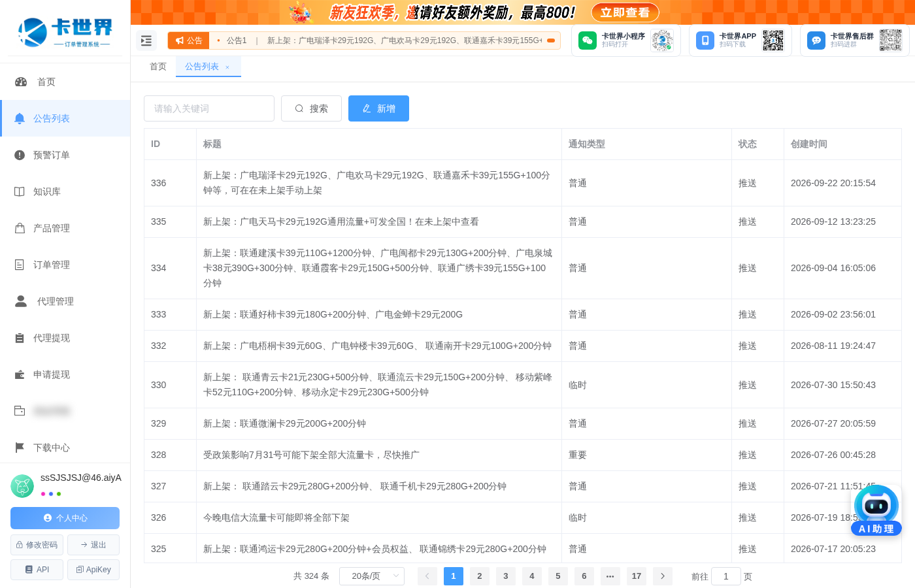Focus the 请输入关键词 search field
The height and width of the screenshot is (588, 915).
coord(209,108)
